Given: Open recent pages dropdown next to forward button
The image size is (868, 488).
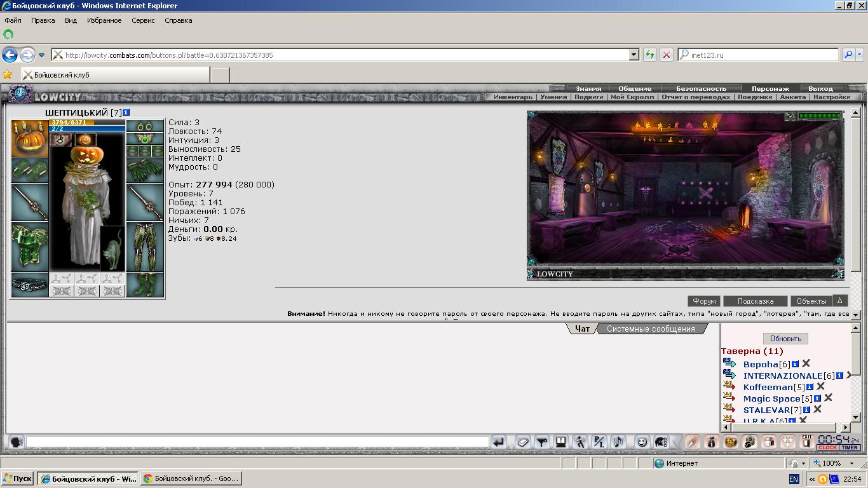Looking at the screenshot, I should click(41, 55).
